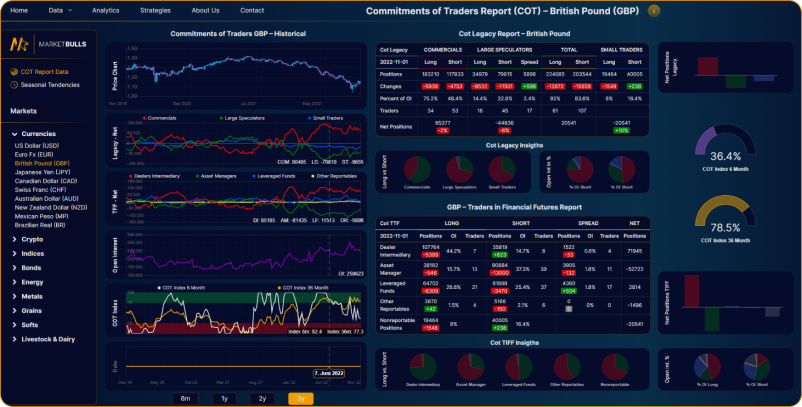Go to the Analytics page

click(x=105, y=10)
